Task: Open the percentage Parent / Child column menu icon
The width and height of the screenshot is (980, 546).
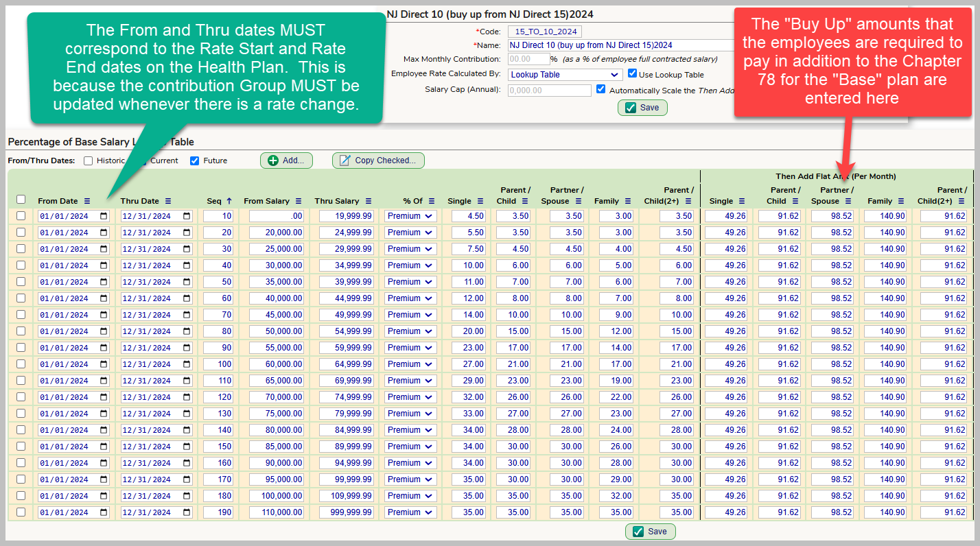Action: [x=525, y=201]
